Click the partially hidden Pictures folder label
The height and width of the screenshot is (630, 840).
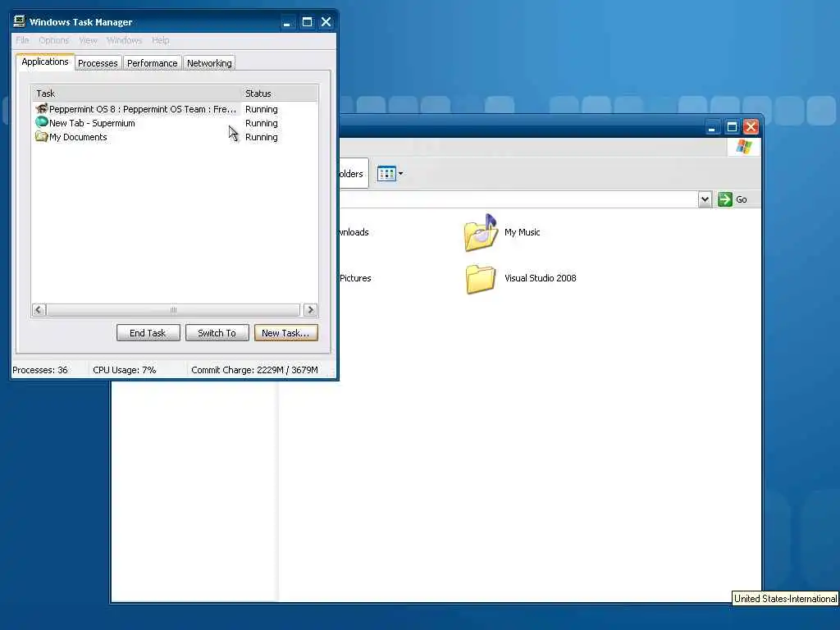(355, 278)
